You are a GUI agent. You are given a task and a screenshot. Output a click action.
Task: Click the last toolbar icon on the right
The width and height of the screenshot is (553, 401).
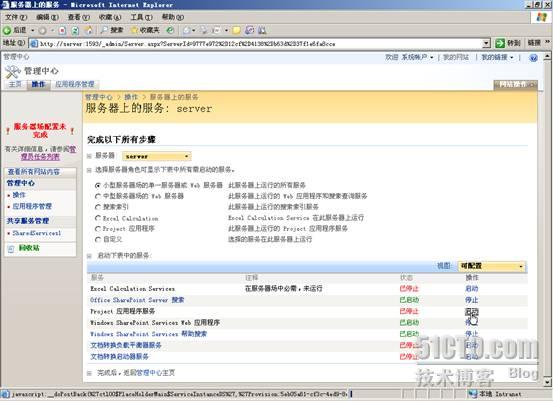(x=262, y=31)
